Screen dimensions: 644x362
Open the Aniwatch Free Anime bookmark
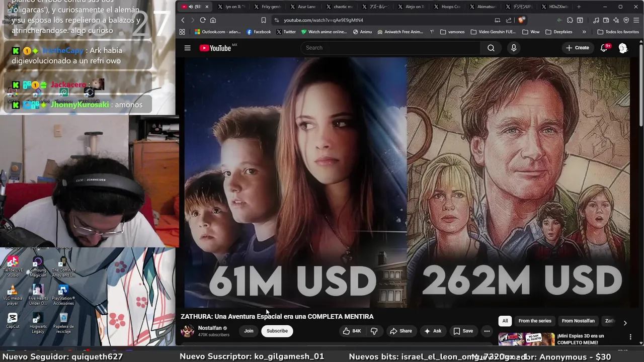coord(400,32)
